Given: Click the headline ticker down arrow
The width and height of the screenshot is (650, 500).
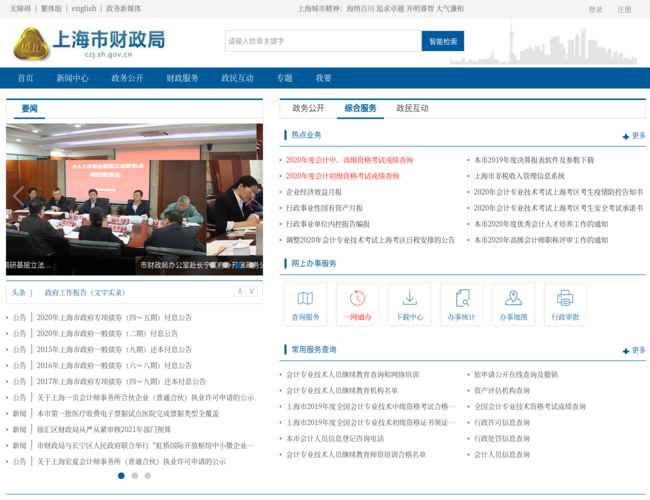Looking at the screenshot, I should (252, 291).
